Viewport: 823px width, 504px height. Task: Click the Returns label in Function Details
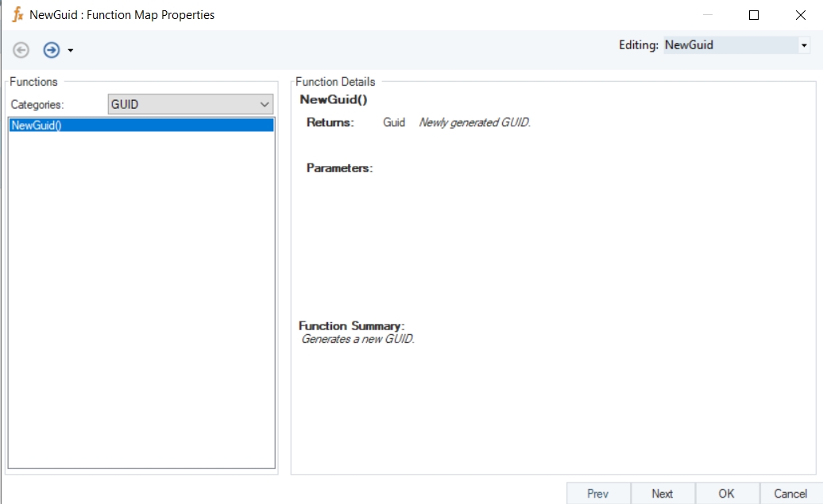click(x=330, y=122)
